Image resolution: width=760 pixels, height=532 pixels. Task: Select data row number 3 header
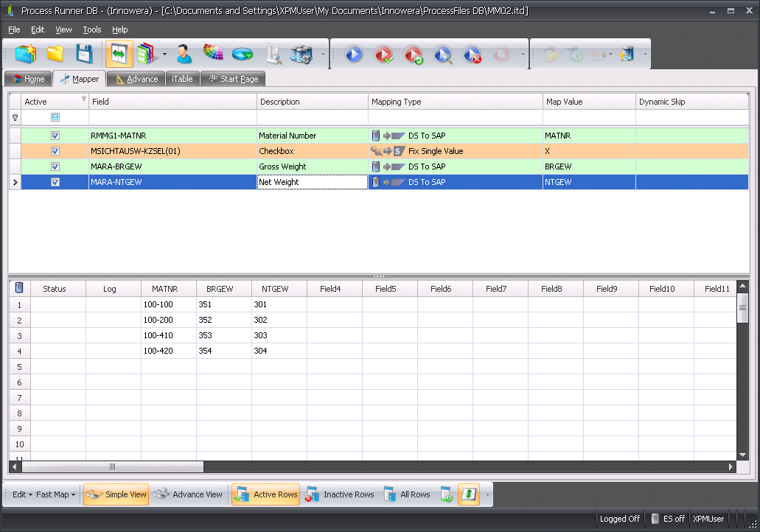pos(19,335)
